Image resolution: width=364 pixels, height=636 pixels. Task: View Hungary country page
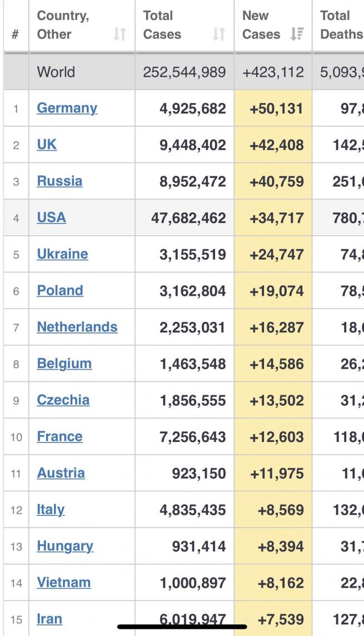click(x=65, y=546)
